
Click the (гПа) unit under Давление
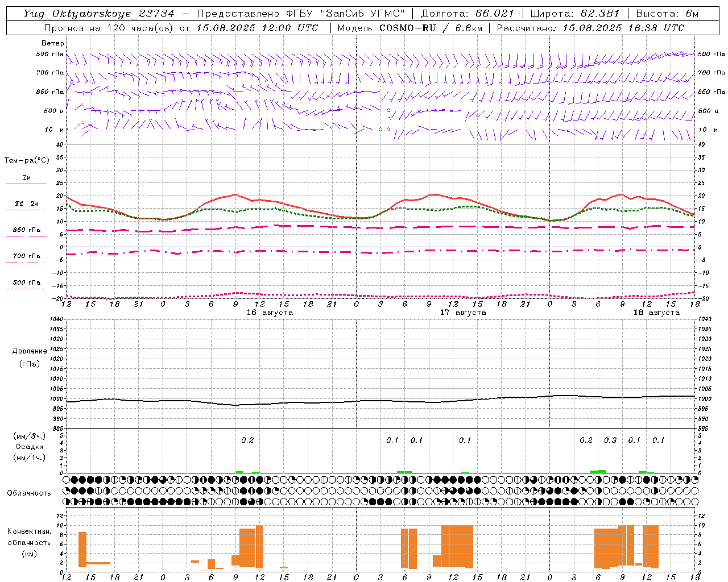(30, 364)
